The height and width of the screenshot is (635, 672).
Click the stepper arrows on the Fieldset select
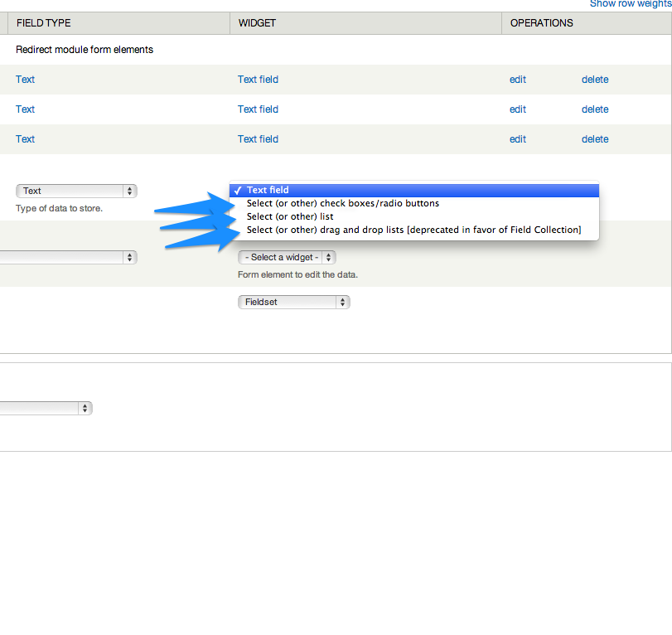pos(342,302)
